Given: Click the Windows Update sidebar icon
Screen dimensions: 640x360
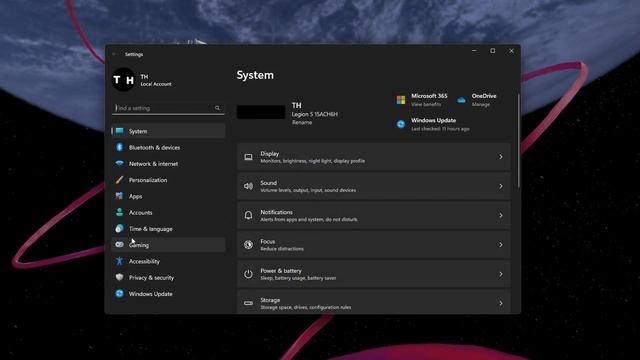Looking at the screenshot, I should 120,294.
